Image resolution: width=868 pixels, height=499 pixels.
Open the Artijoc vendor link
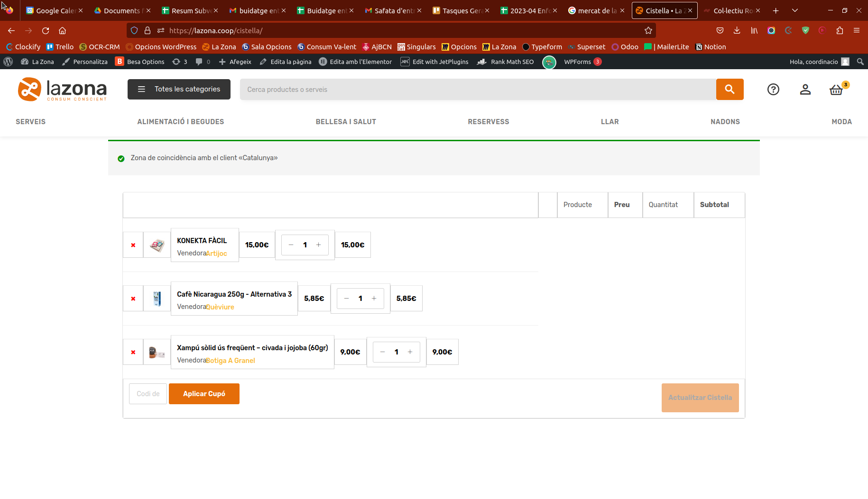pos(216,254)
